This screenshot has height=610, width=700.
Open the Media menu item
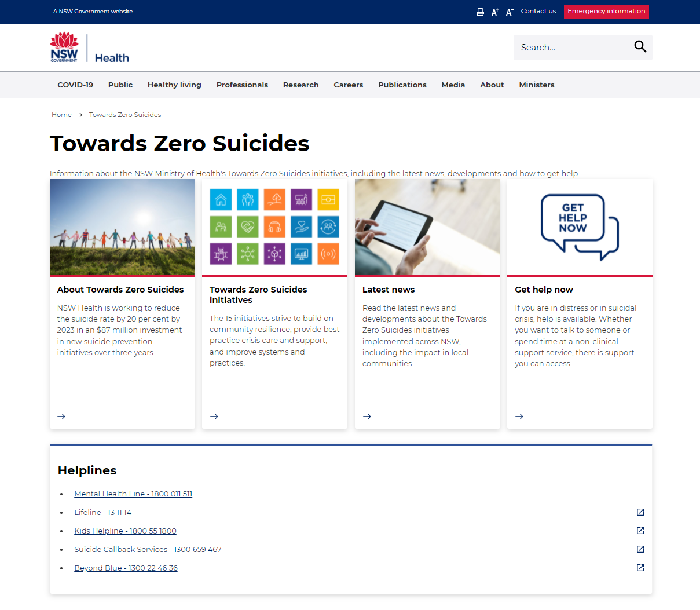point(453,85)
